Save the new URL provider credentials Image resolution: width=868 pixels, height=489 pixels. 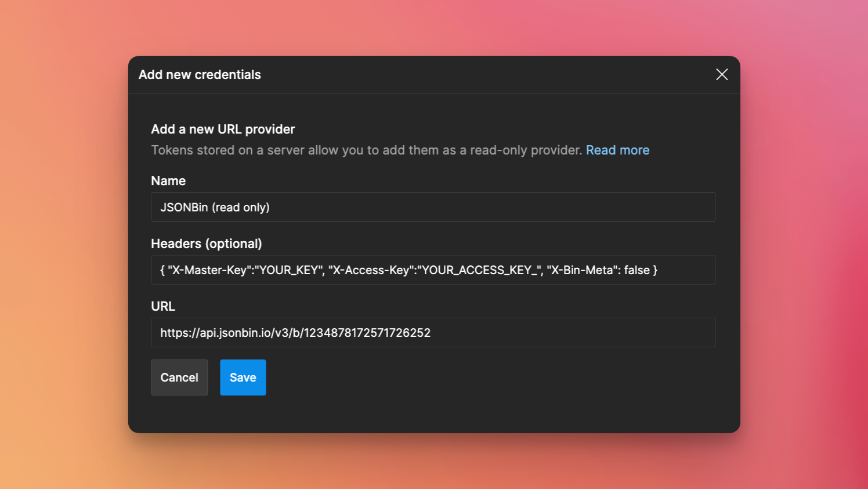(243, 377)
